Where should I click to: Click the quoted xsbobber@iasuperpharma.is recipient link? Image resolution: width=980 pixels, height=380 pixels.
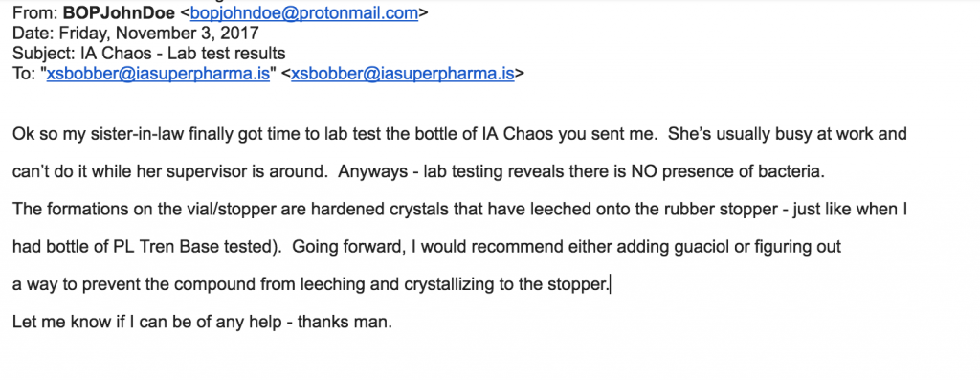click(x=158, y=74)
